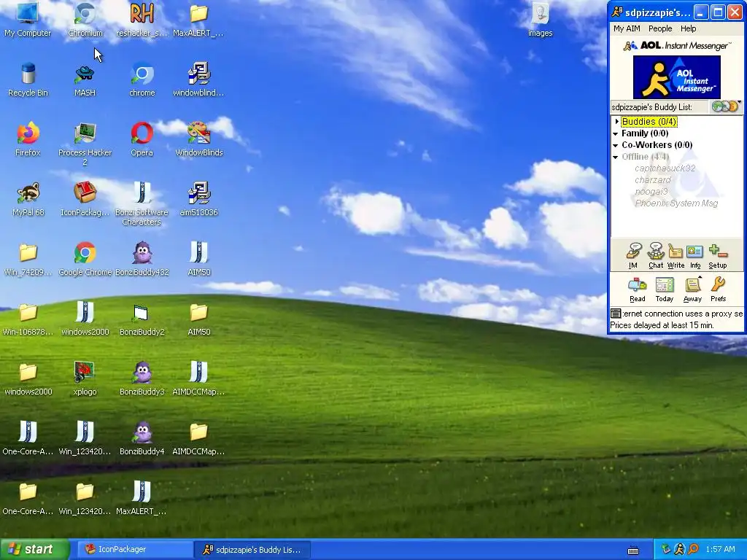Select the Opera desktop icon
Screen dimensions: 747x560
tap(142, 139)
